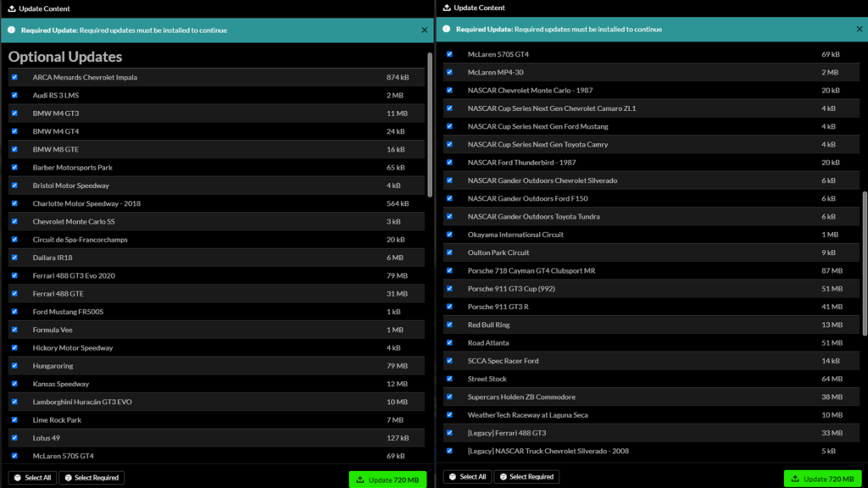Viewport: 868px width, 488px height.
Task: Click the info icon in the right Required Update banner
Action: click(x=447, y=29)
